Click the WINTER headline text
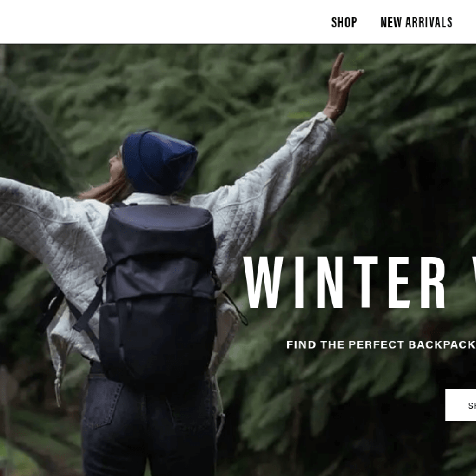The image size is (476, 476). point(344,282)
